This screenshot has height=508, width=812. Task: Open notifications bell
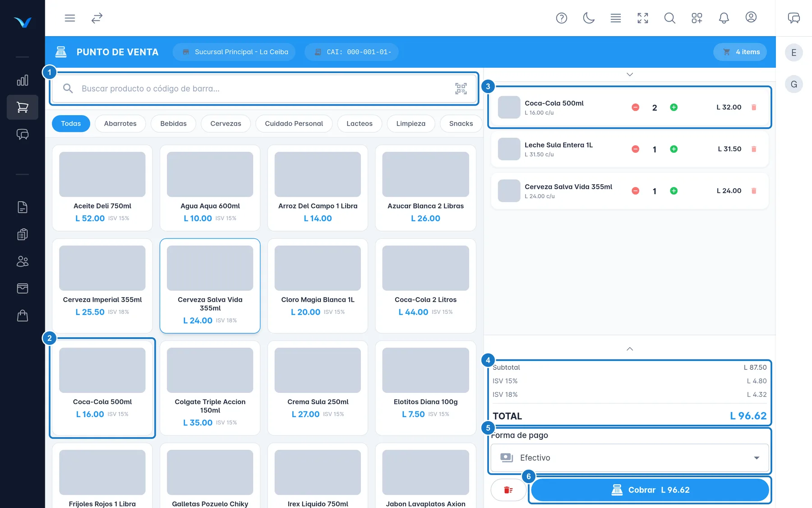724,18
